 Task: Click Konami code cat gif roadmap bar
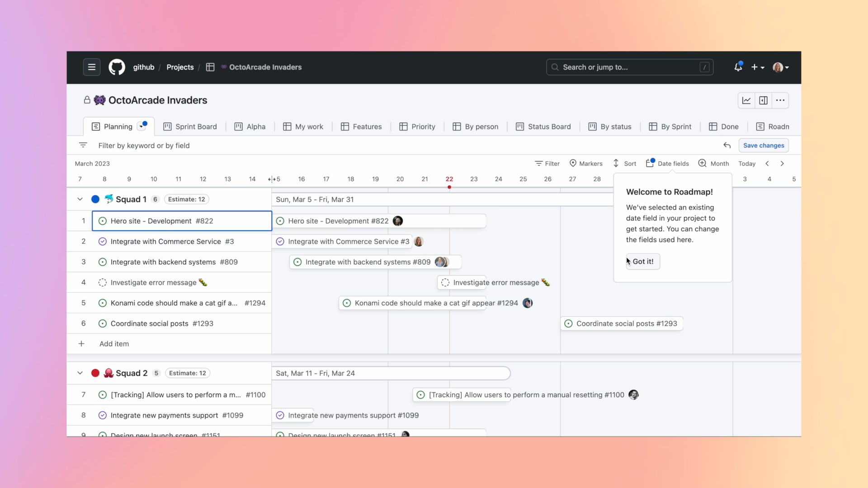pos(412,303)
